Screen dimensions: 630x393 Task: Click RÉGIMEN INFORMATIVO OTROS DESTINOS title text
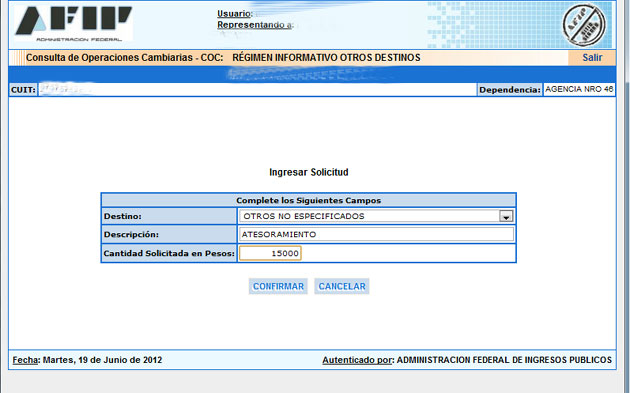pyautogui.click(x=326, y=57)
